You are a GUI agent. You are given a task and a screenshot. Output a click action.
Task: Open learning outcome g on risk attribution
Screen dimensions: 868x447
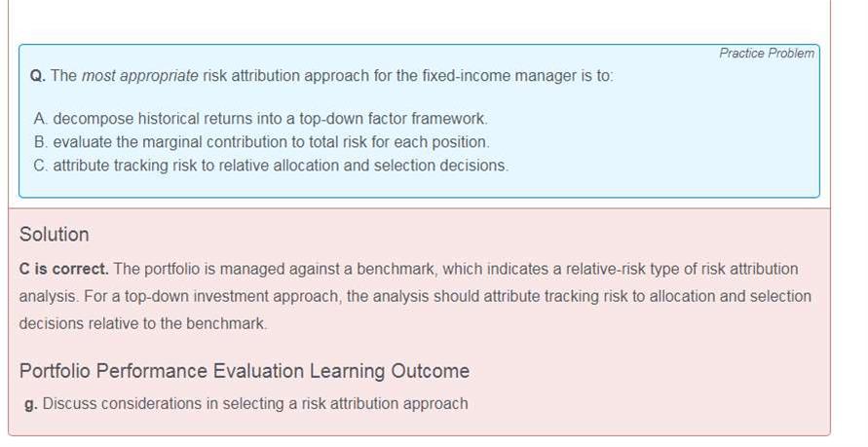[255, 403]
